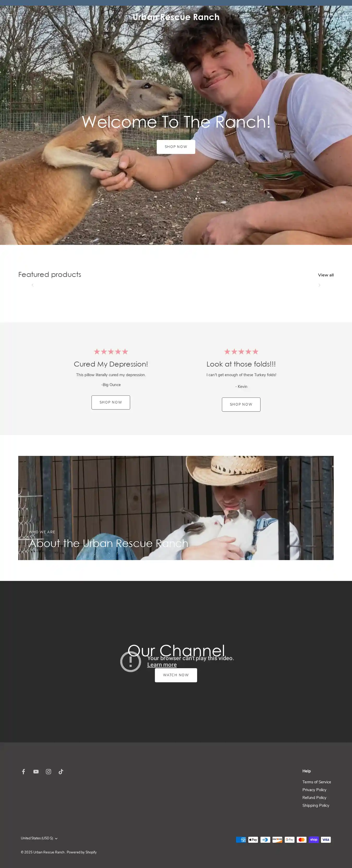Go to previous featured products slide
The height and width of the screenshot is (868, 352).
(x=33, y=285)
